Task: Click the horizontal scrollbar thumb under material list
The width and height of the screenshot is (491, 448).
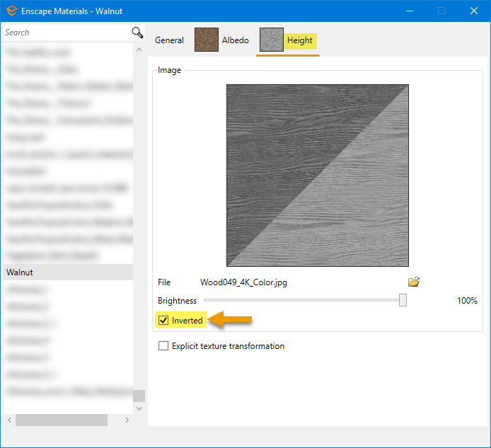Action: tap(61, 420)
